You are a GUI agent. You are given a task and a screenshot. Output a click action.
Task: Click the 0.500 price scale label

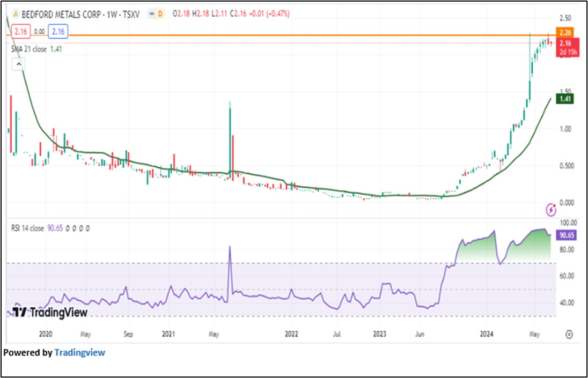point(567,166)
